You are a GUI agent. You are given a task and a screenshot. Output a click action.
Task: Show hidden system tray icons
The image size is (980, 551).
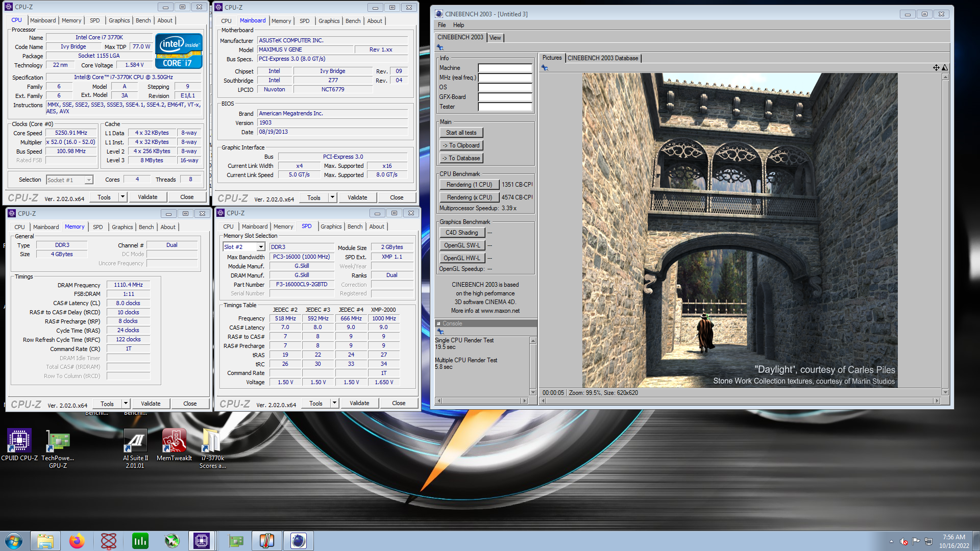coord(891,541)
